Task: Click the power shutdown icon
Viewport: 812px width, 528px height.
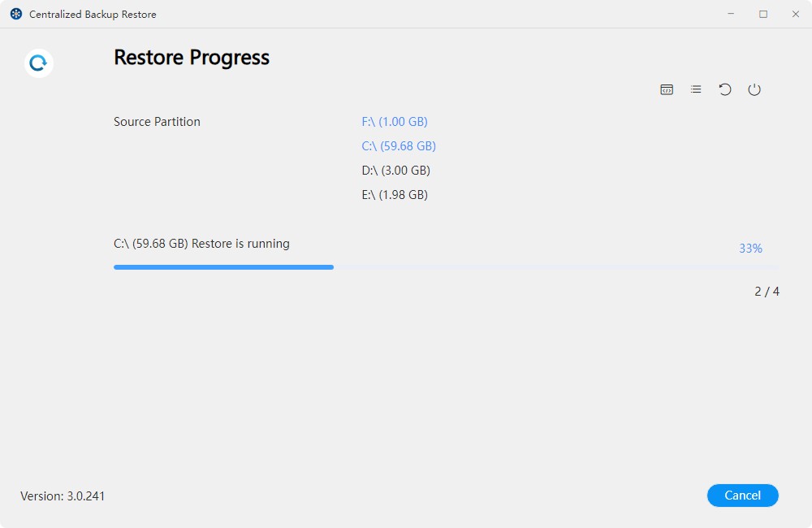Action: pos(754,89)
